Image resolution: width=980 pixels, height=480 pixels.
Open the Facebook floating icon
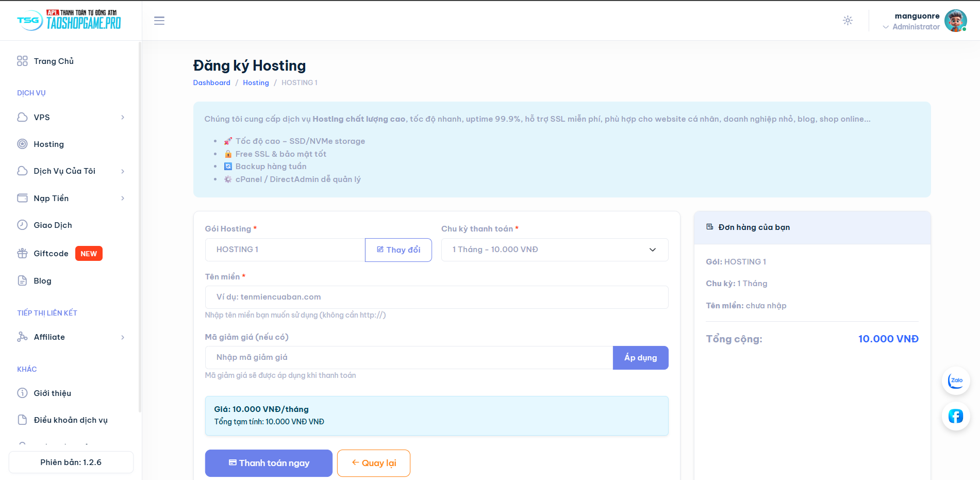[956, 416]
